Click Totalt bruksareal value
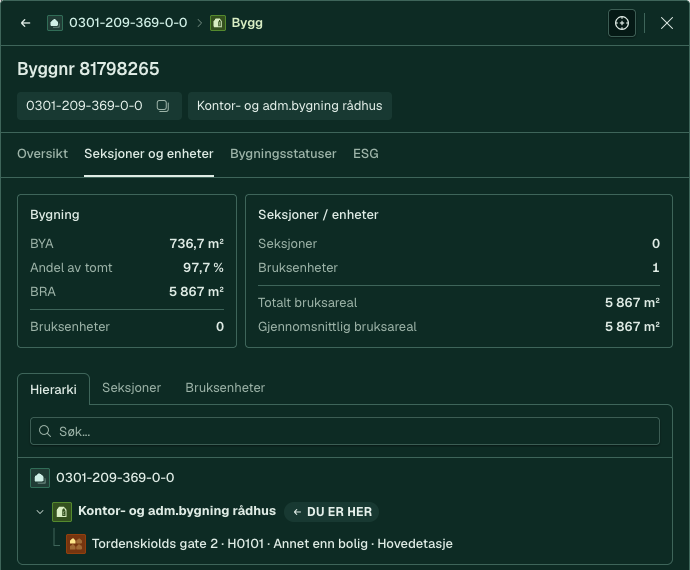Viewport: 690px width, 570px height. pyautogui.click(x=632, y=303)
